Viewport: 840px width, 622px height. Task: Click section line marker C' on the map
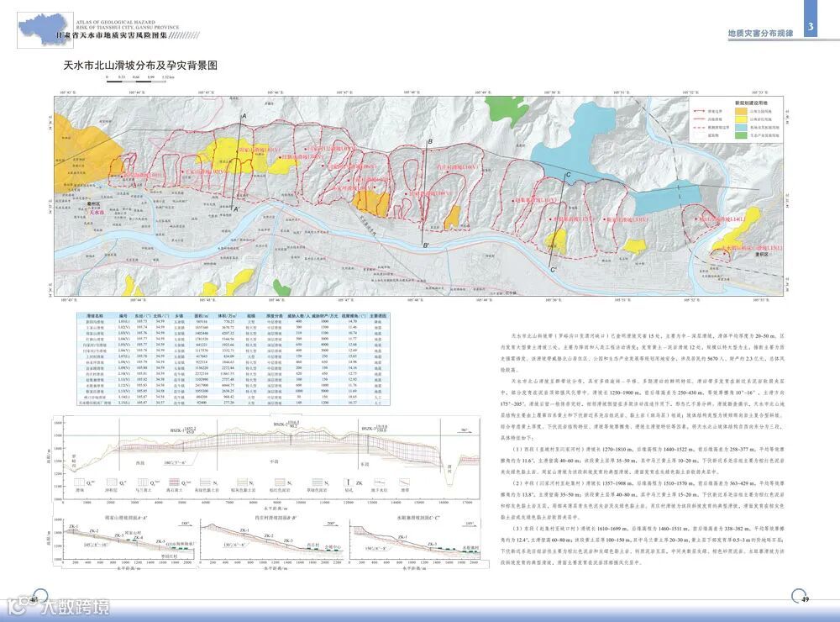pyautogui.click(x=554, y=270)
